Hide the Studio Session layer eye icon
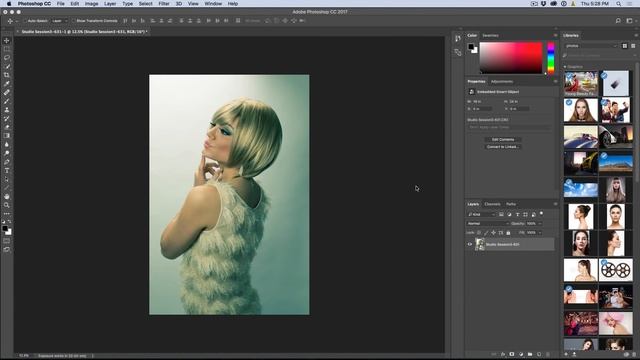The image size is (640, 360). click(x=469, y=244)
